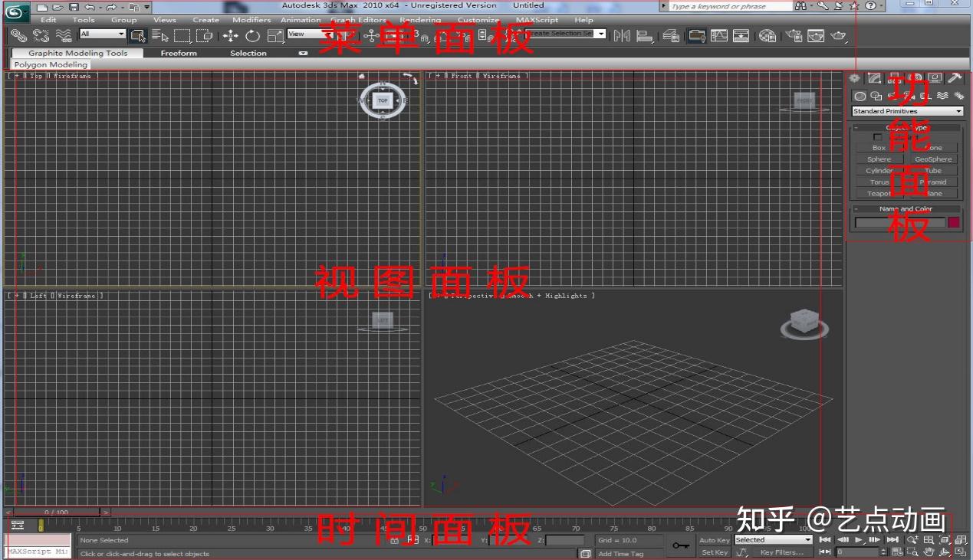973x560 pixels.
Task: Select the Unlink Selection tool
Action: point(41,35)
